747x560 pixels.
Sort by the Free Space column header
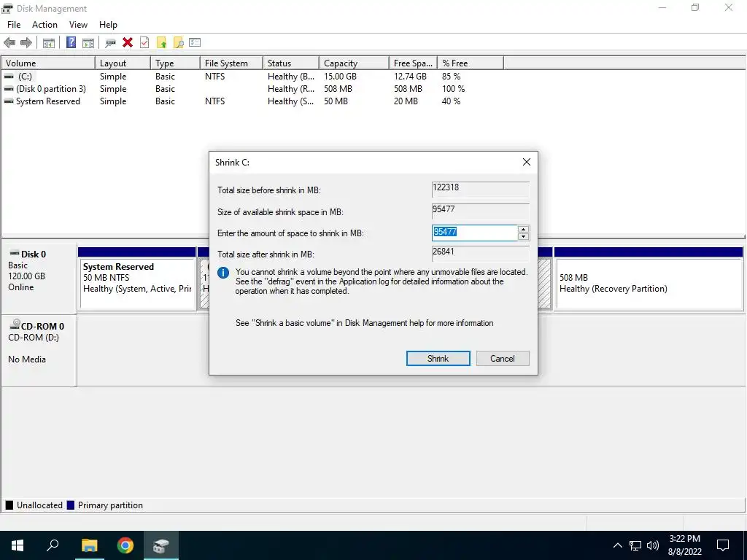413,63
